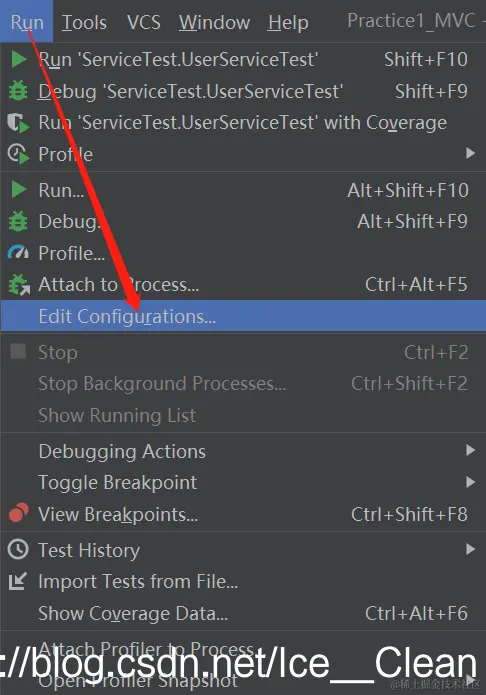Image resolution: width=486 pixels, height=695 pixels.
Task: Click the speedometer icon beside Profile...
Action: click(18, 253)
